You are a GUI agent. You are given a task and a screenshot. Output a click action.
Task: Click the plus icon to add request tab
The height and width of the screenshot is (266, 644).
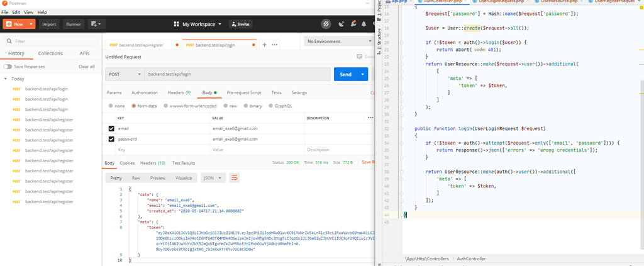265,45
